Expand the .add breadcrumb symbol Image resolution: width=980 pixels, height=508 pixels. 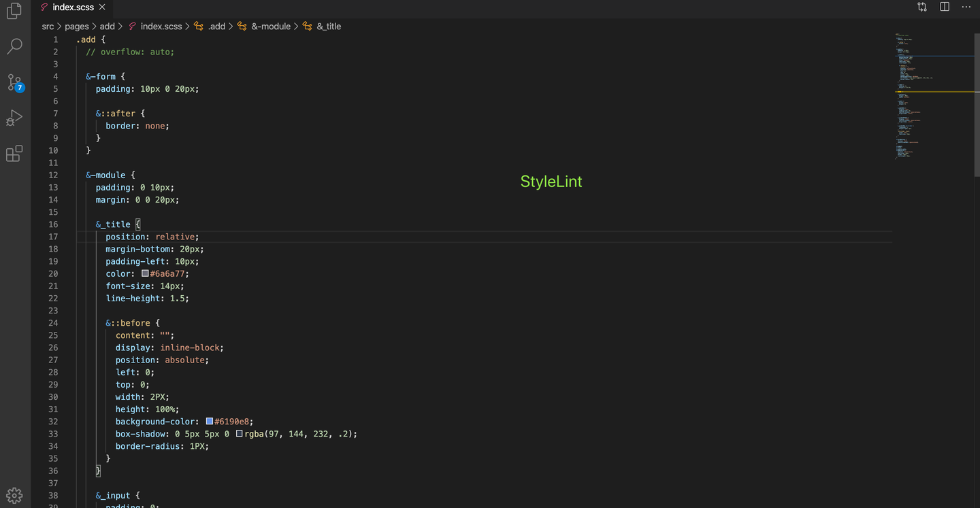[211, 27]
